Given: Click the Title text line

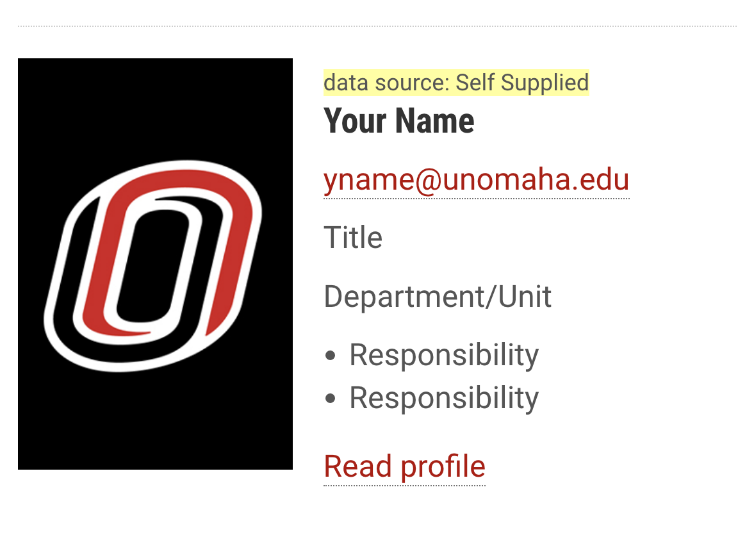Looking at the screenshot, I should (353, 238).
